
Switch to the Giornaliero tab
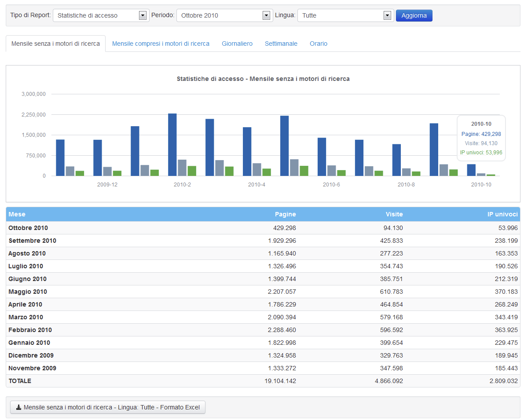click(x=237, y=44)
